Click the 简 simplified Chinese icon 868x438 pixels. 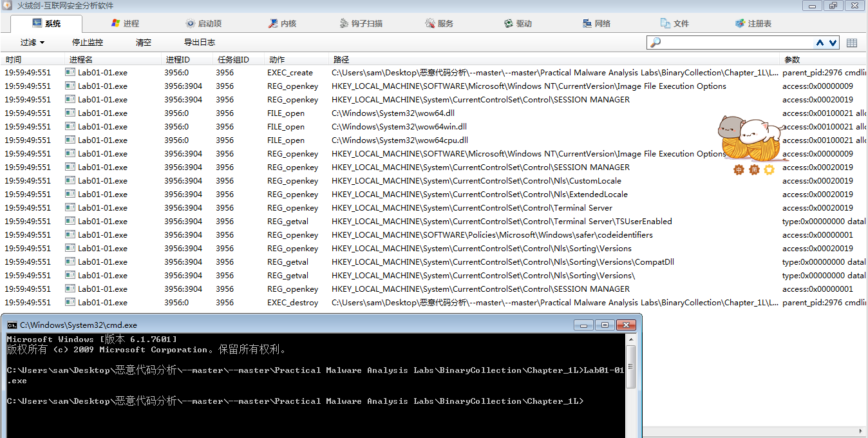click(753, 169)
